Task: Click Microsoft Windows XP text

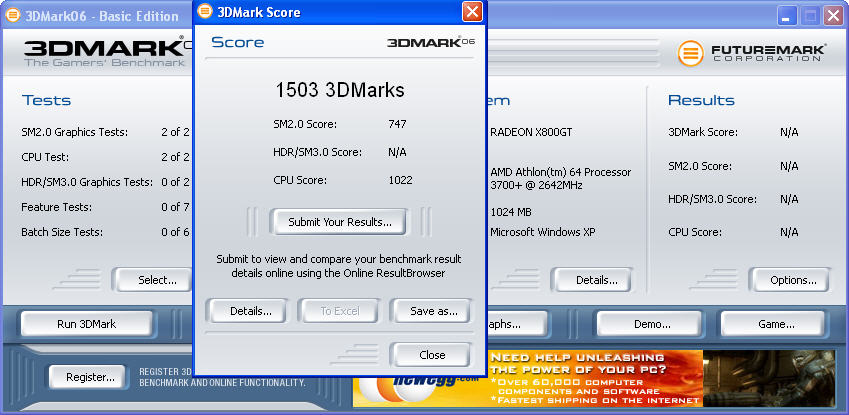Action: pyautogui.click(x=543, y=232)
